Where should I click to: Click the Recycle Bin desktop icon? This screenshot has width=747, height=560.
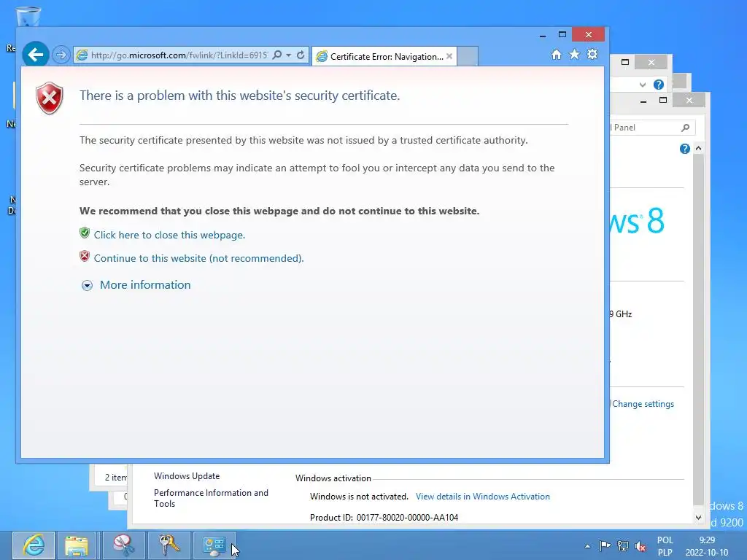[x=28, y=17]
